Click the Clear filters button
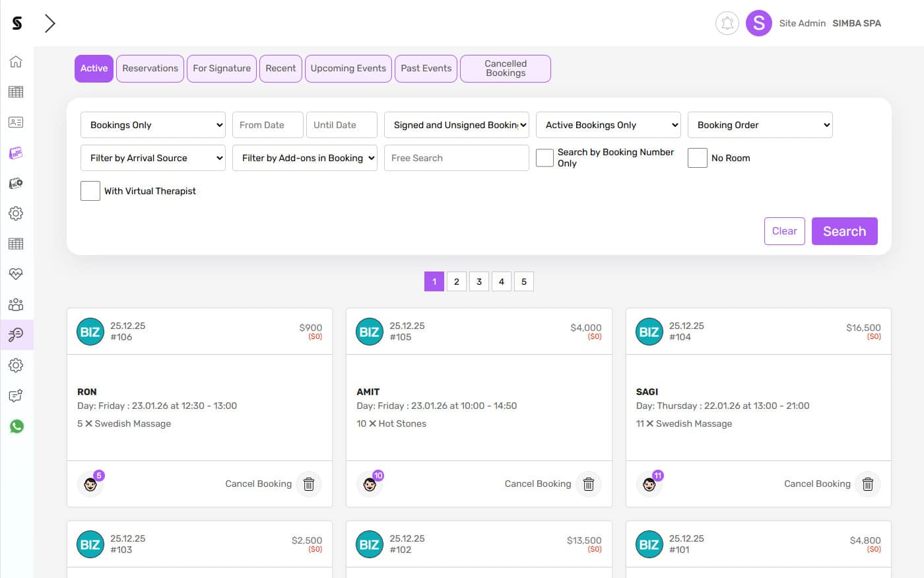This screenshot has height=578, width=924. [x=784, y=231]
